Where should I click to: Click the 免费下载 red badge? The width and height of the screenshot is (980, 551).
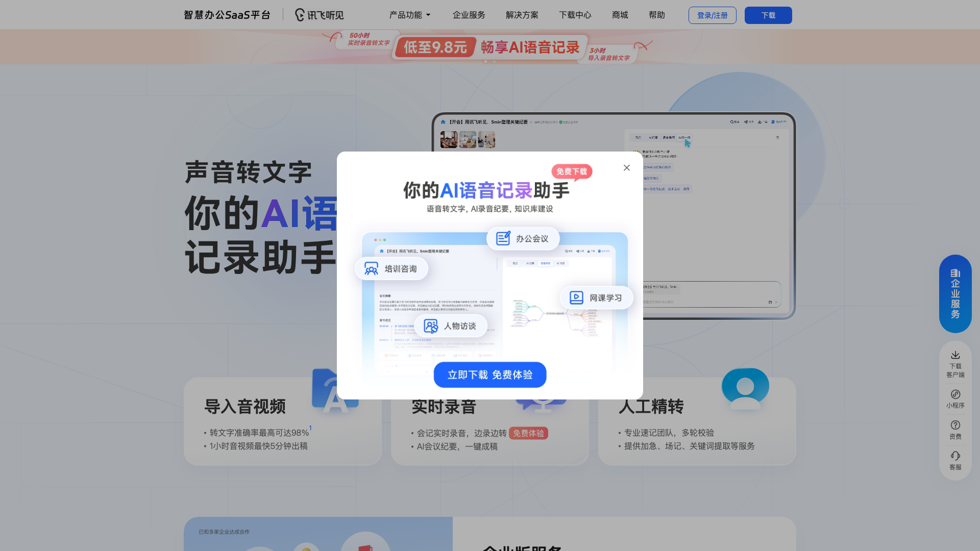572,172
